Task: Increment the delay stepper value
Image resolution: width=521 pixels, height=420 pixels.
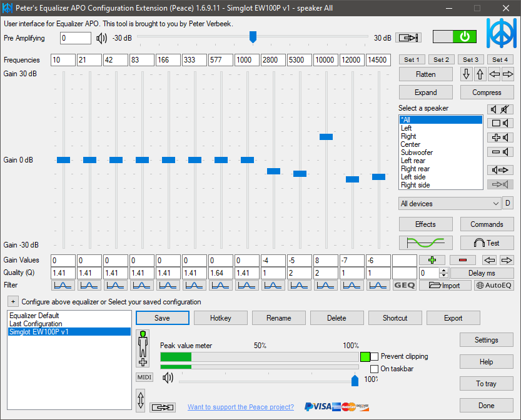Action: point(443,270)
